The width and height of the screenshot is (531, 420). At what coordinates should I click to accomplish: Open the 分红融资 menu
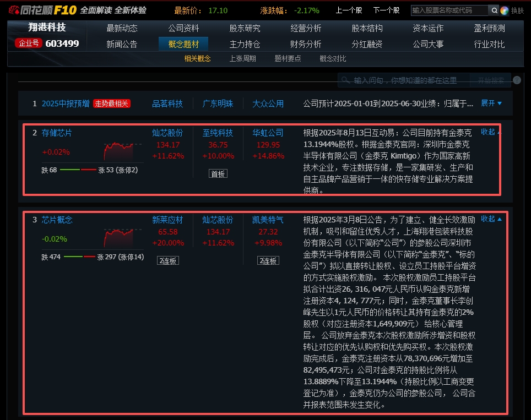367,44
